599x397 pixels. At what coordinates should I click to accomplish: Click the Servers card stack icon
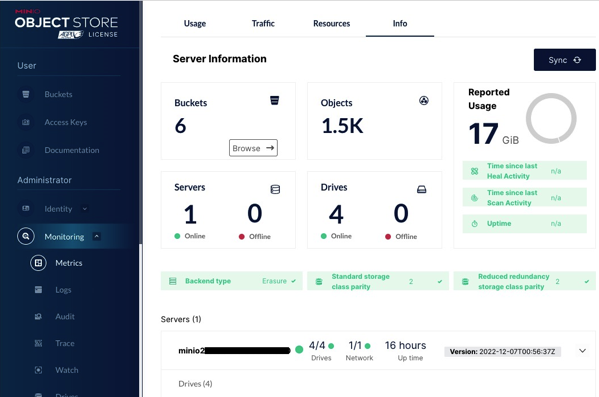tap(275, 189)
